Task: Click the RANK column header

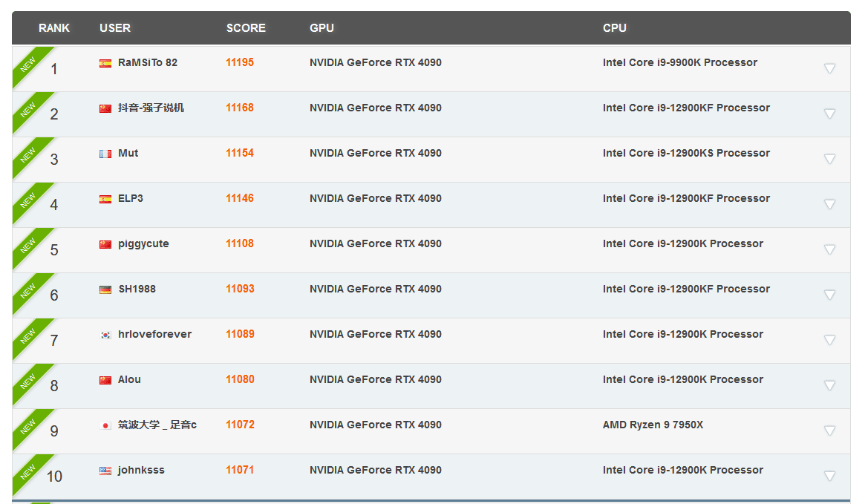Action: point(54,28)
